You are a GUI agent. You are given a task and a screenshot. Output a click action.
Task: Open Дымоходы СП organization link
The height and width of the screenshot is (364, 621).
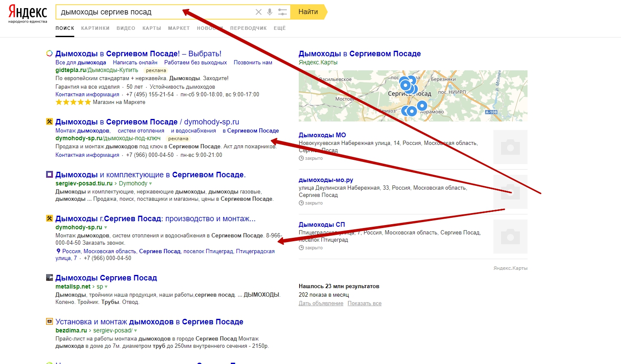(x=322, y=225)
